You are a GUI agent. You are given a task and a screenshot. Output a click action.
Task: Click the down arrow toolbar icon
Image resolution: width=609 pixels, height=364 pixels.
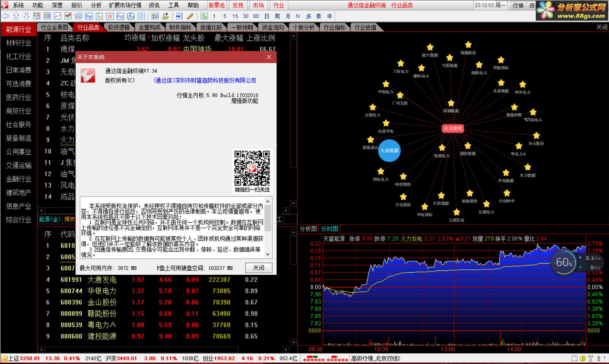[26, 16]
